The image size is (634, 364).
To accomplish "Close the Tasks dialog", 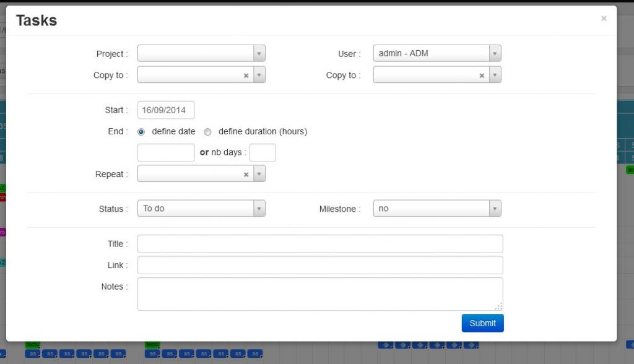I will [604, 18].
